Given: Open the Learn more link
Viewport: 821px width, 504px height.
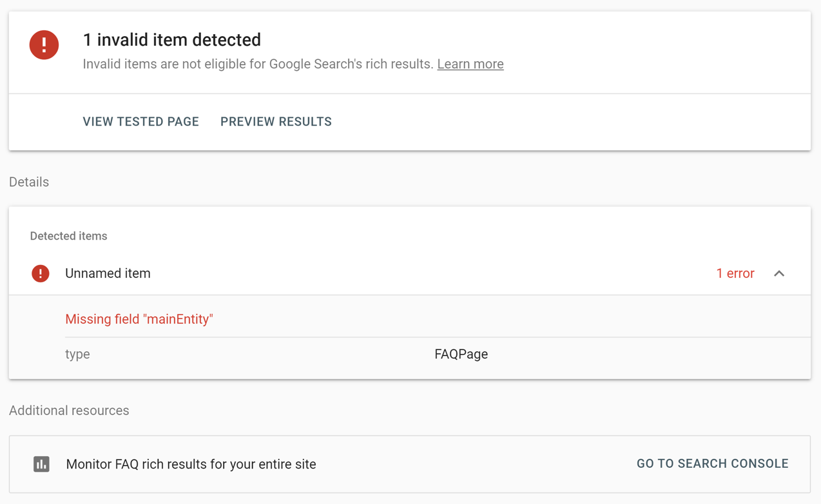Looking at the screenshot, I should click(470, 64).
